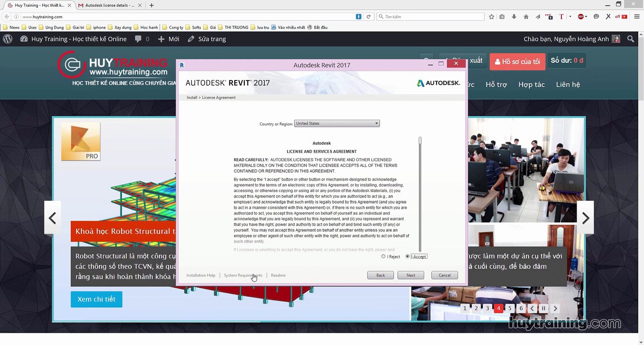Open the Readme link
This screenshot has width=644, height=345.
278,275
